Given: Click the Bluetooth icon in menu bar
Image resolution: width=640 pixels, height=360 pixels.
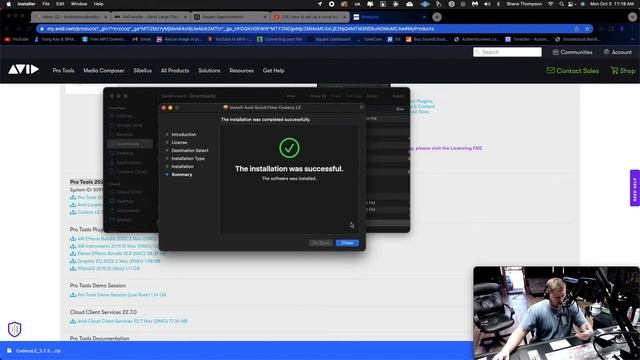Looking at the screenshot, I should click(x=498, y=4).
